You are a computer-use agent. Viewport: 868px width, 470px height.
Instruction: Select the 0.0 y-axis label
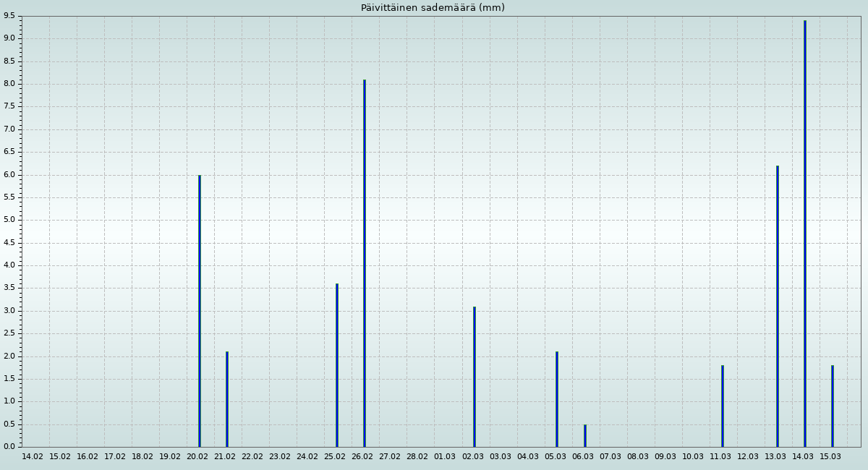click(x=9, y=447)
